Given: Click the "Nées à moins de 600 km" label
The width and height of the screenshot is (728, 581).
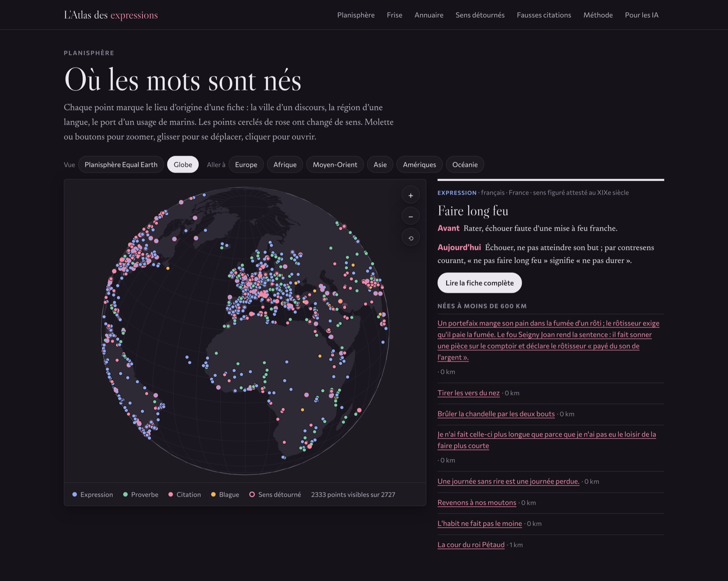Looking at the screenshot, I should [x=482, y=306].
